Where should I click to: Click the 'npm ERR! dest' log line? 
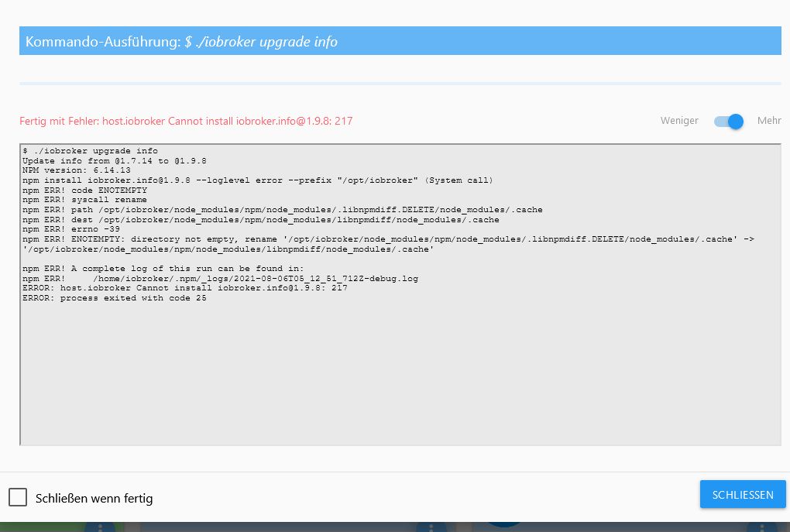pos(260,220)
